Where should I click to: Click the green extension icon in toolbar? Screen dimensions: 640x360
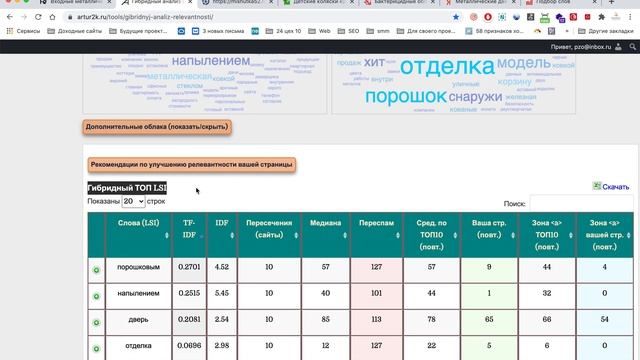click(545, 17)
